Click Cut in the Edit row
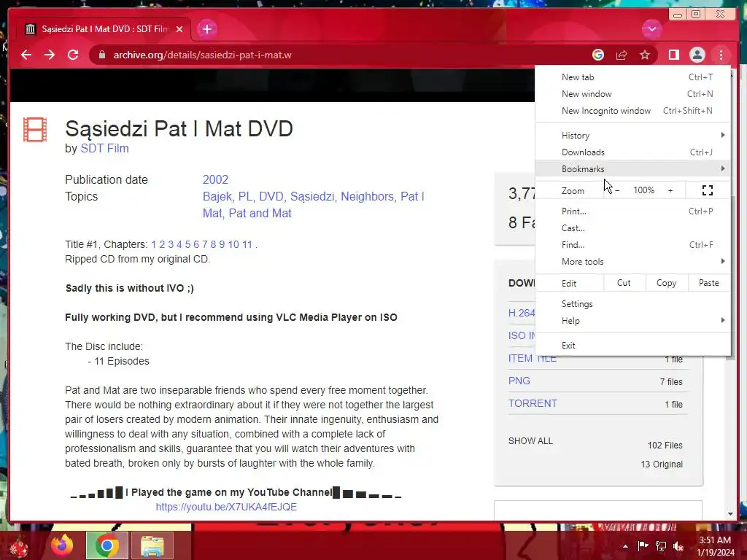The width and height of the screenshot is (747, 560). click(624, 283)
